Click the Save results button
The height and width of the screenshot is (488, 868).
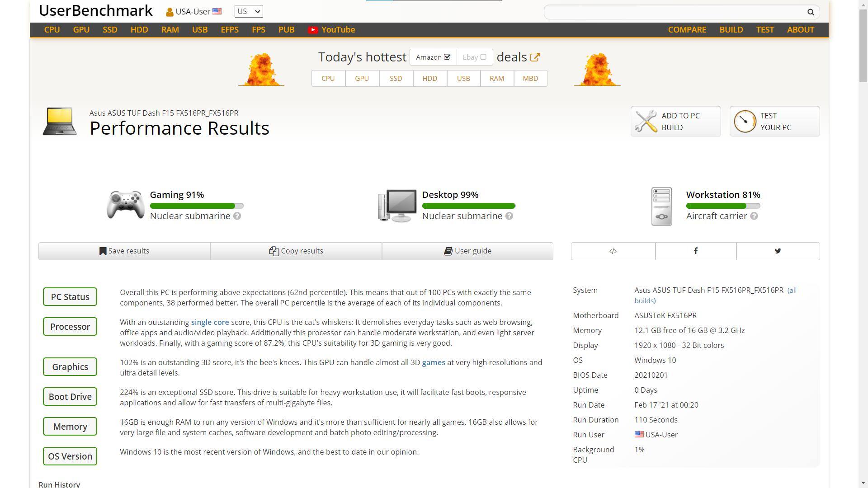click(x=124, y=251)
